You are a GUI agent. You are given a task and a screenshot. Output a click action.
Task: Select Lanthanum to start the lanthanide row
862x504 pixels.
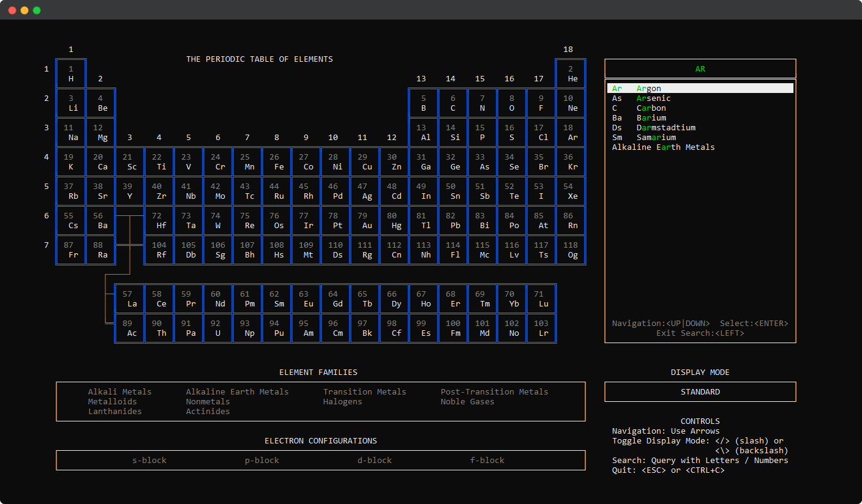[x=129, y=298]
